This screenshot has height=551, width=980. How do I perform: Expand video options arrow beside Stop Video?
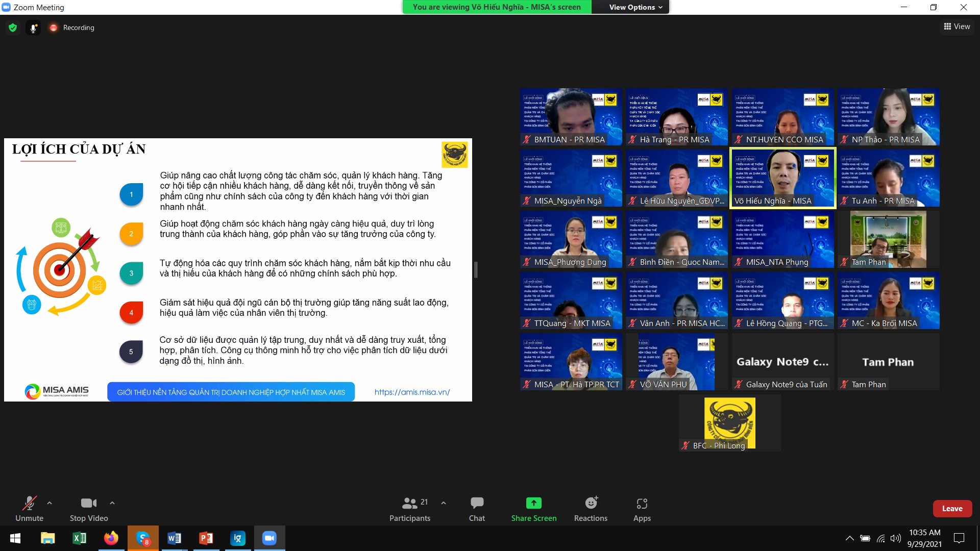112,503
